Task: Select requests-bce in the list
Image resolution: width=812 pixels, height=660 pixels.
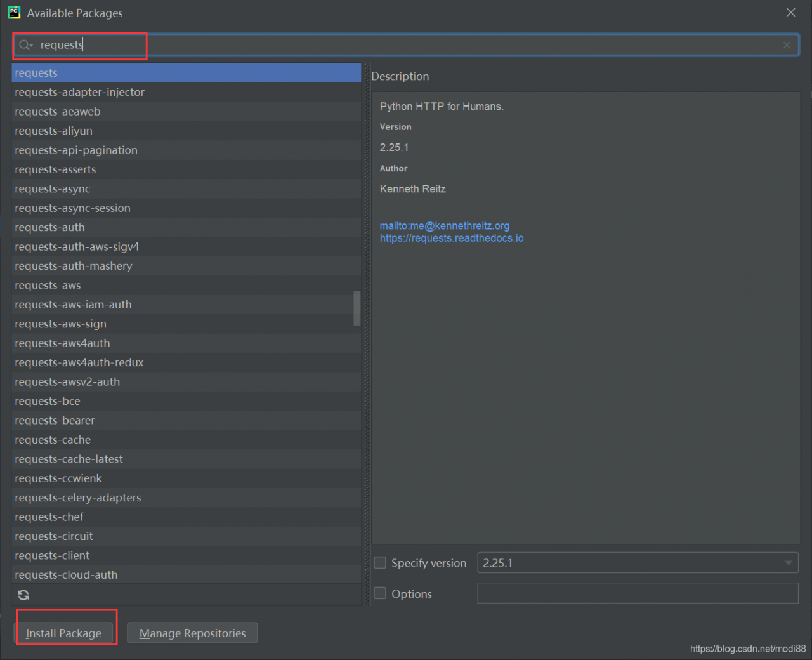Action: click(187, 401)
